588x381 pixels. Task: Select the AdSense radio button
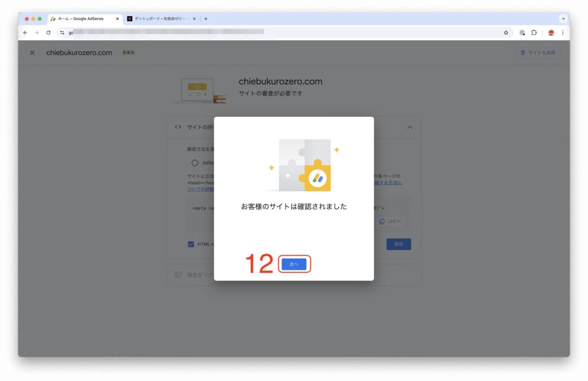coord(195,163)
